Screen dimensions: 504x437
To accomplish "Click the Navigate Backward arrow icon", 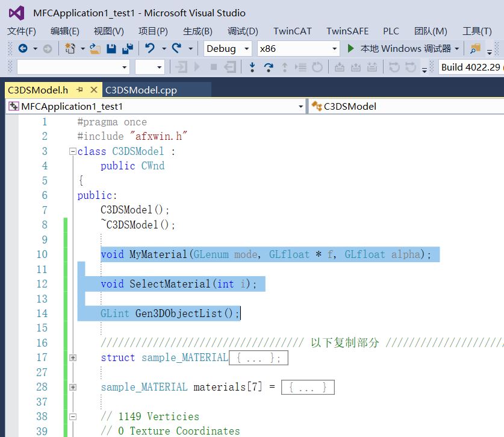I will click(x=23, y=49).
